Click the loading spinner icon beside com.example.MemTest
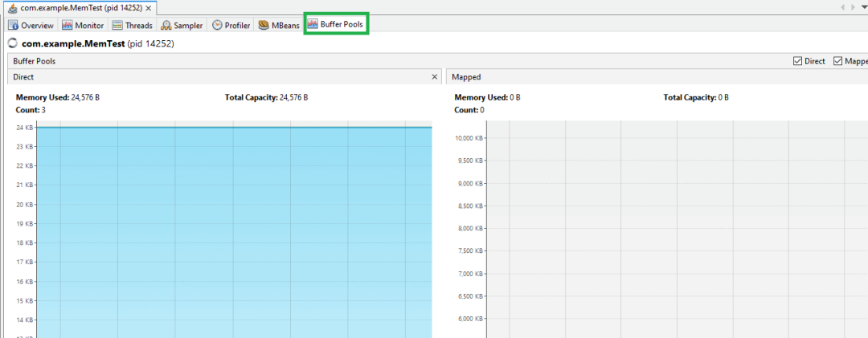Screen dimensions: 868x338 point(12,43)
